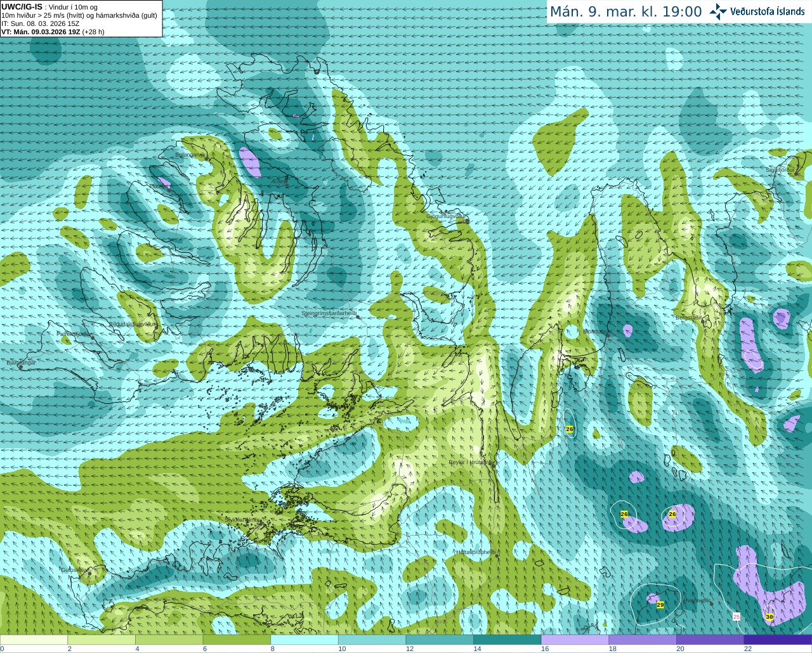The width and height of the screenshot is (812, 653).
Task: Select the 16–18 m/s light purple legend color
Action: 575,640
